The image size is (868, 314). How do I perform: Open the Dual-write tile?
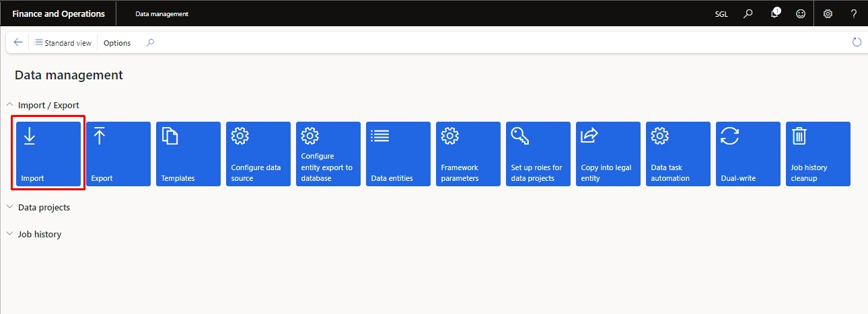(x=748, y=153)
